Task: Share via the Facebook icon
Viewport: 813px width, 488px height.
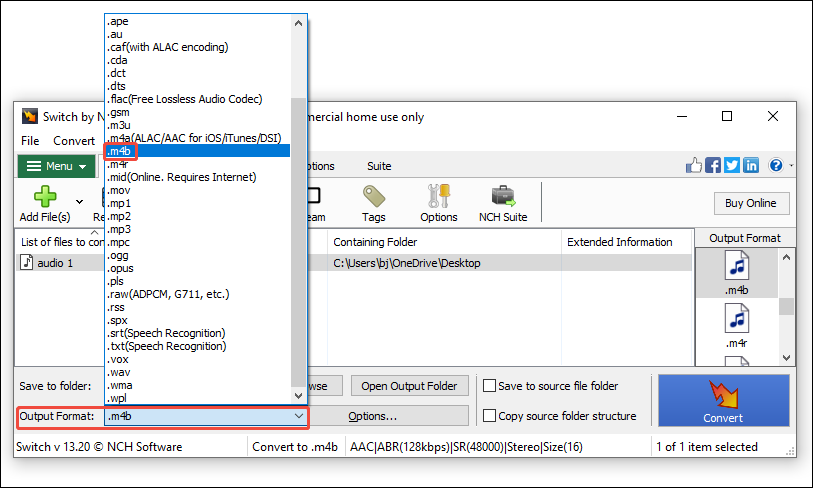Action: [x=713, y=165]
